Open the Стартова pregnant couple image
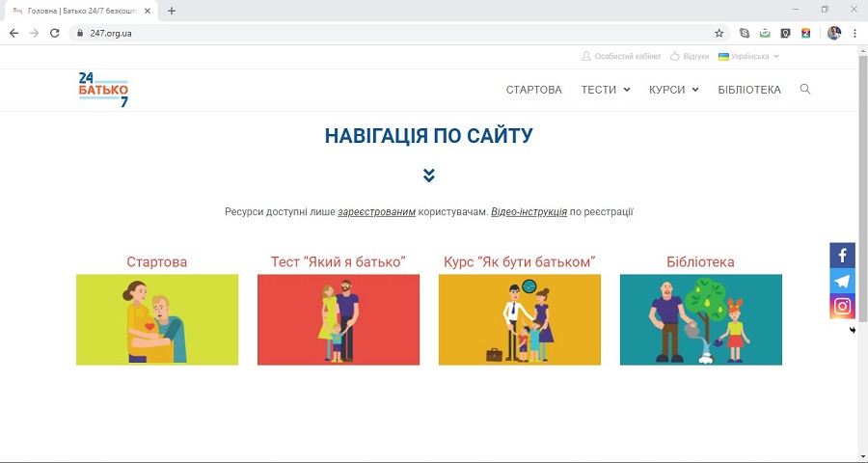The width and height of the screenshot is (868, 463). pyautogui.click(x=157, y=319)
